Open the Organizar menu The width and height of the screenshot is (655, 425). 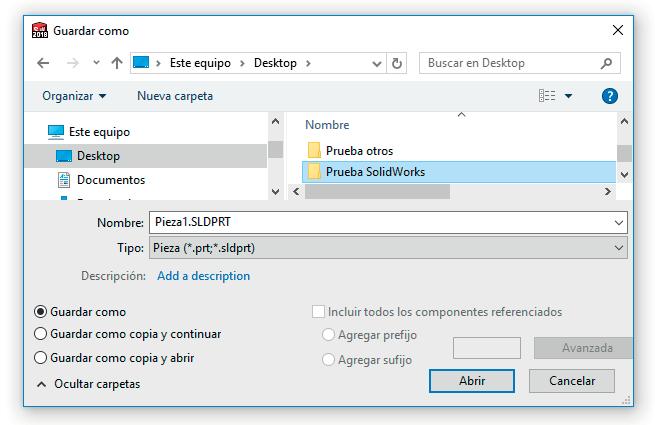point(74,96)
